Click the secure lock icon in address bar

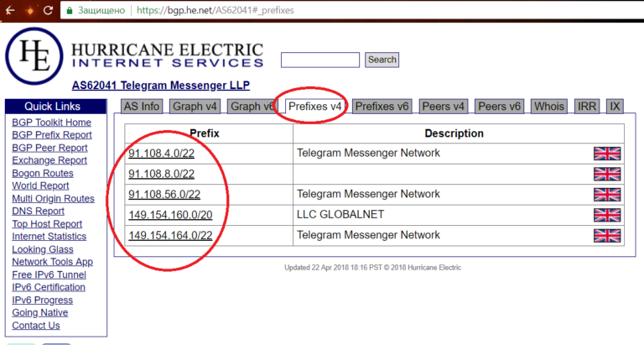tap(70, 11)
